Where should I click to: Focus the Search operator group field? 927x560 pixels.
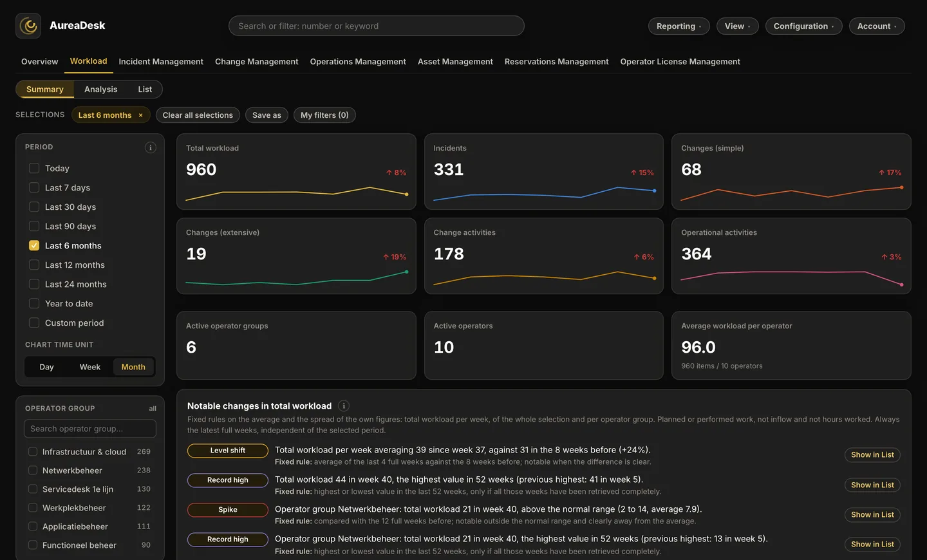(x=90, y=429)
